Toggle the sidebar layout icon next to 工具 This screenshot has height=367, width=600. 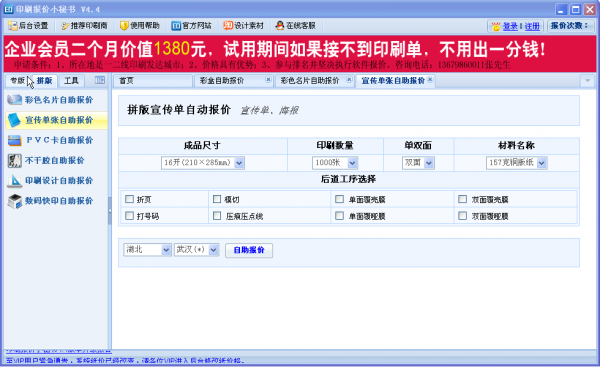point(100,80)
